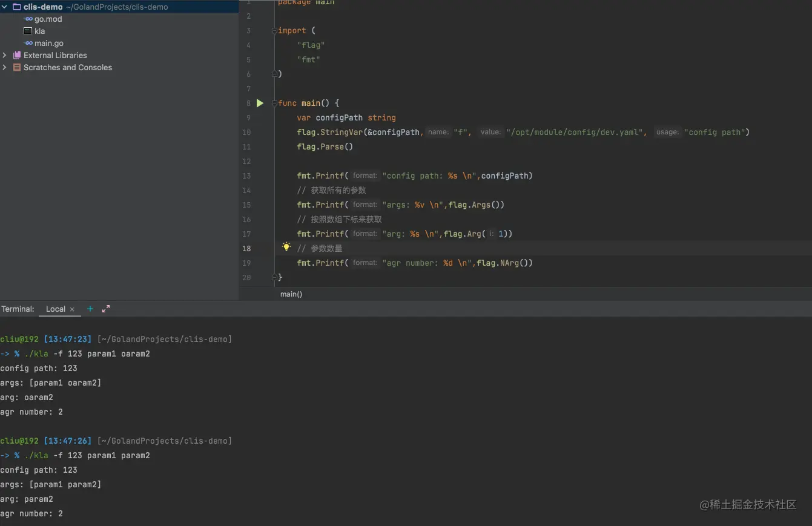Fold the import block at line 3
812x526 pixels.
pyautogui.click(x=274, y=30)
